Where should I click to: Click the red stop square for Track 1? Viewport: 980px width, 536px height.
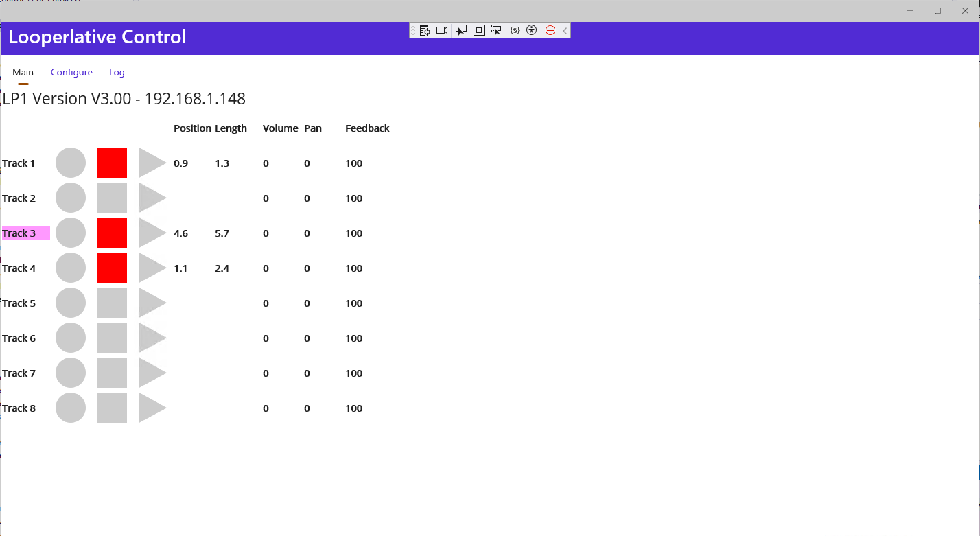112,163
